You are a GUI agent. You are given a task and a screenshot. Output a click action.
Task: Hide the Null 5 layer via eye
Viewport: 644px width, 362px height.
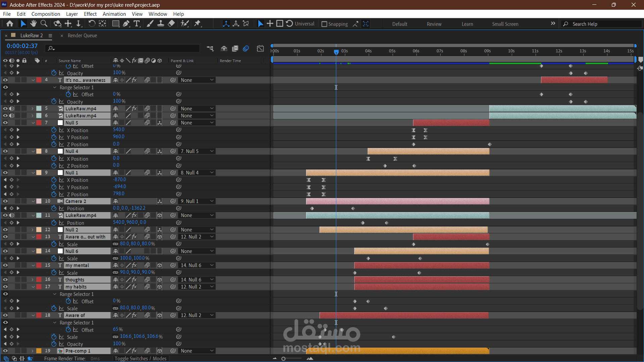coord(5,123)
